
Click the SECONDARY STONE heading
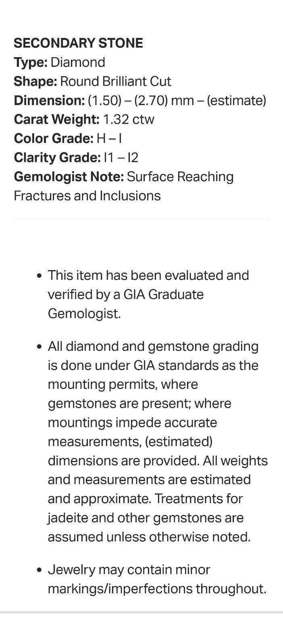point(78,43)
